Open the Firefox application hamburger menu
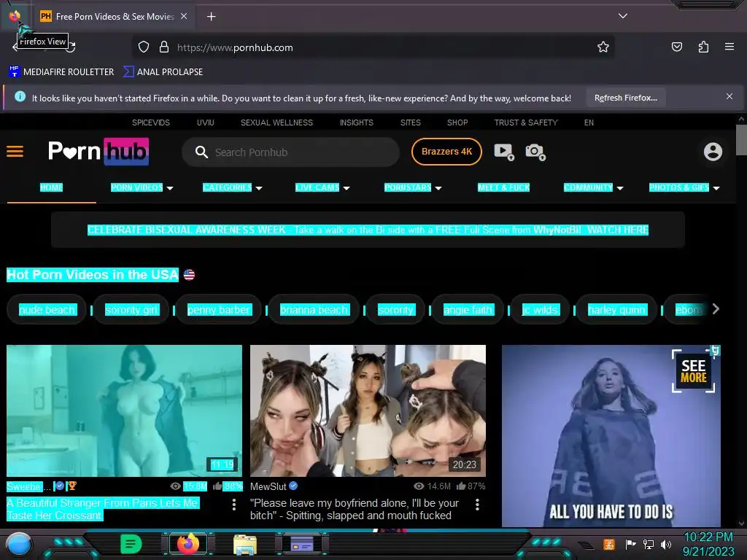The width and height of the screenshot is (747, 560). [729, 47]
